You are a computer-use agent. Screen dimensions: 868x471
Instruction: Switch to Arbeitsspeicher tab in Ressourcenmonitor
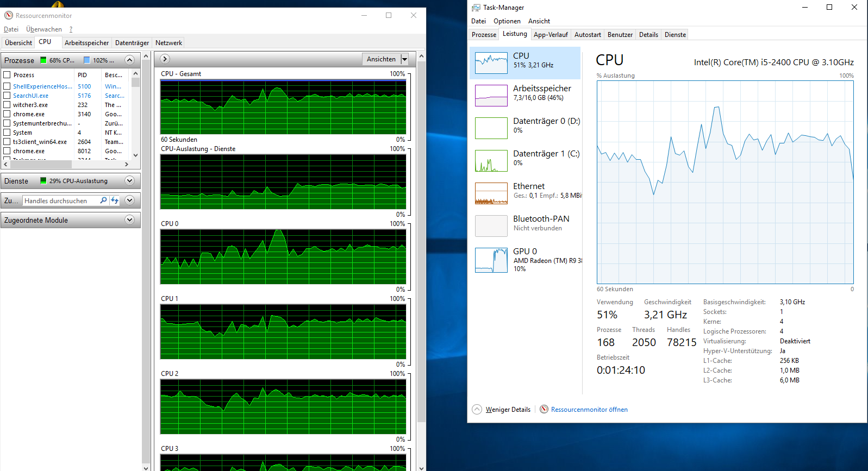point(86,43)
